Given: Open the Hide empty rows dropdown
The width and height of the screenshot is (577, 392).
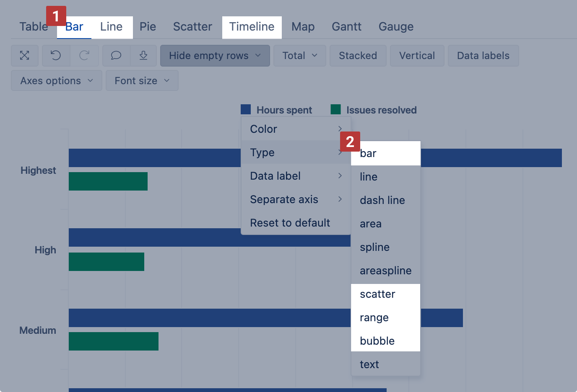Looking at the screenshot, I should [x=215, y=56].
